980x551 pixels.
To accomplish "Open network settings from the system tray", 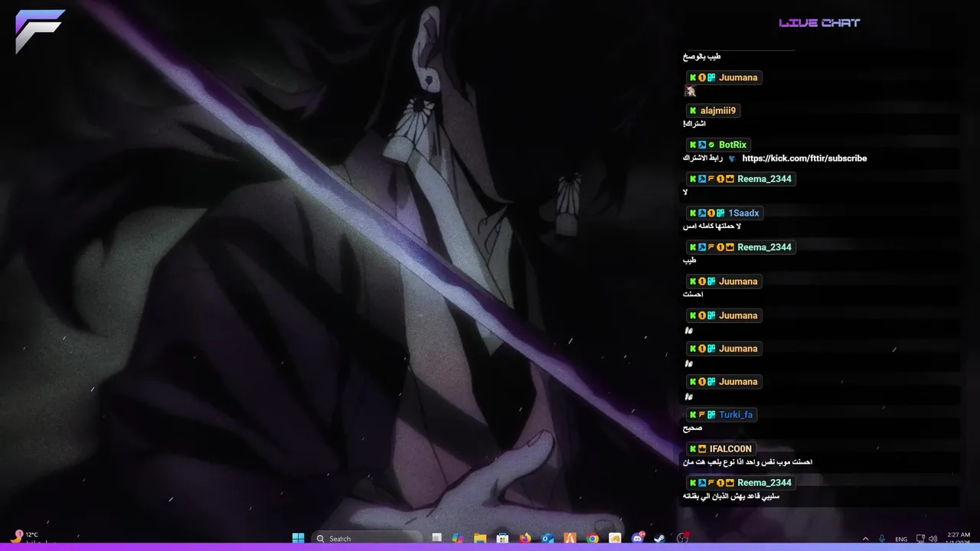I will (921, 539).
